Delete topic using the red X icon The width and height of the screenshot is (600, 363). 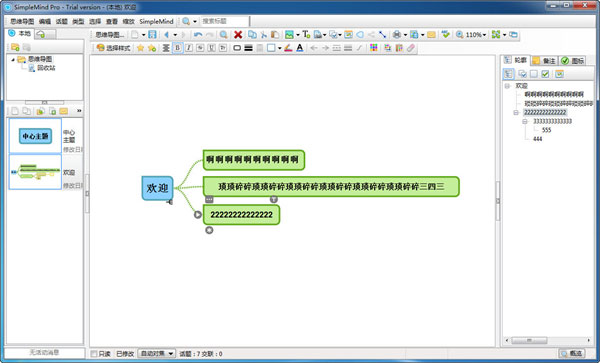tap(238, 35)
